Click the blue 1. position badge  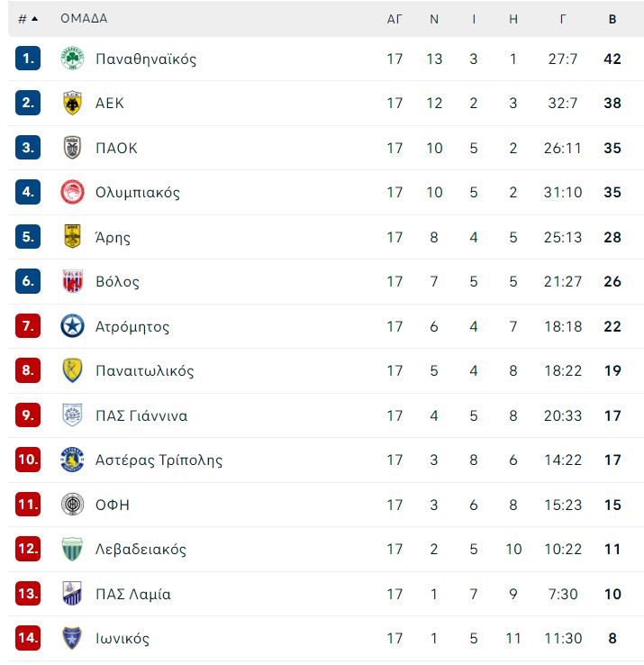tap(28, 58)
